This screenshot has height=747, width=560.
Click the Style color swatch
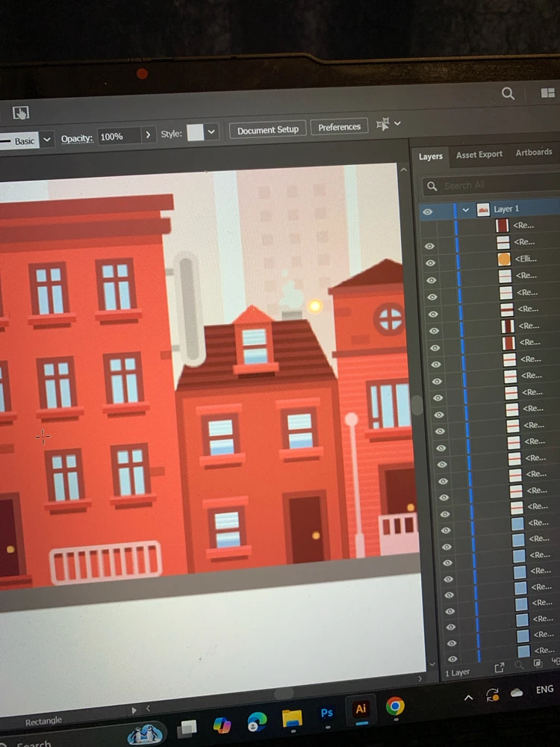click(195, 133)
